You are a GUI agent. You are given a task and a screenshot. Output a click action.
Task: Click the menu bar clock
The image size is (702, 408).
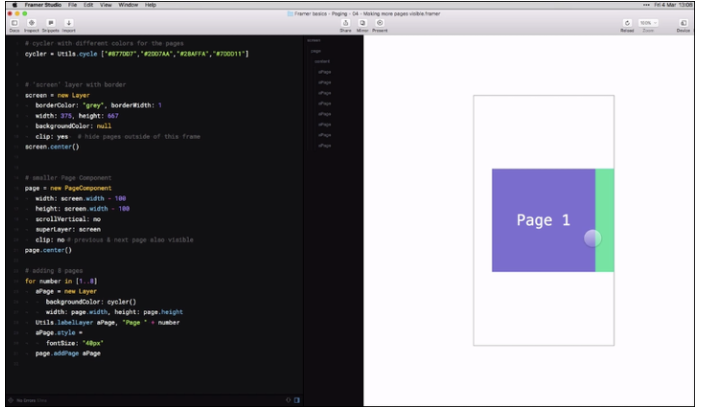pyautogui.click(x=673, y=5)
